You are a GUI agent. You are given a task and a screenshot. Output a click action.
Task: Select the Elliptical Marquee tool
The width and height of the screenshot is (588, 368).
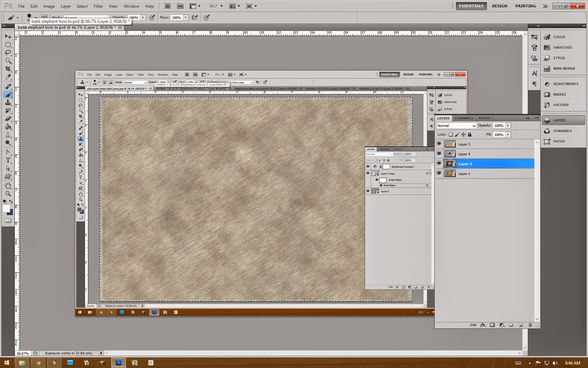coord(8,45)
